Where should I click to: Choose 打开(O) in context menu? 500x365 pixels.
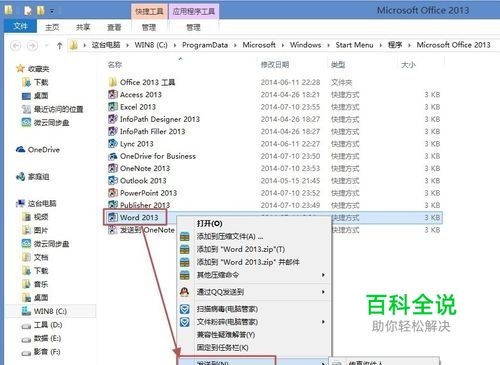point(210,224)
